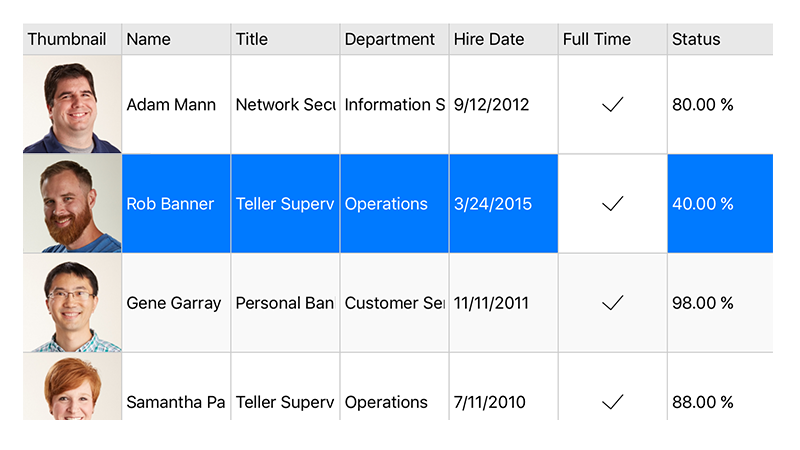Toggle Full Time checkmark for Rob Banner
Image resolution: width=800 pixels, height=450 pixels.
coord(613,204)
